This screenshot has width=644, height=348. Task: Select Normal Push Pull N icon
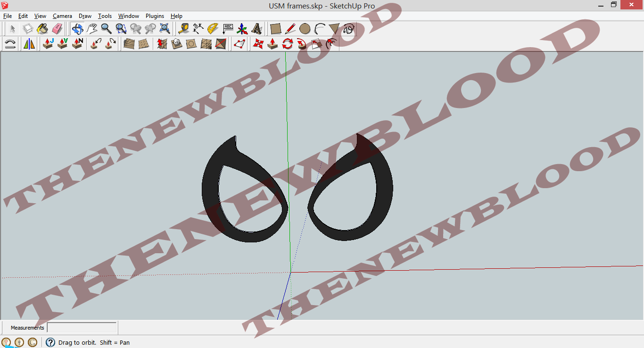(77, 44)
